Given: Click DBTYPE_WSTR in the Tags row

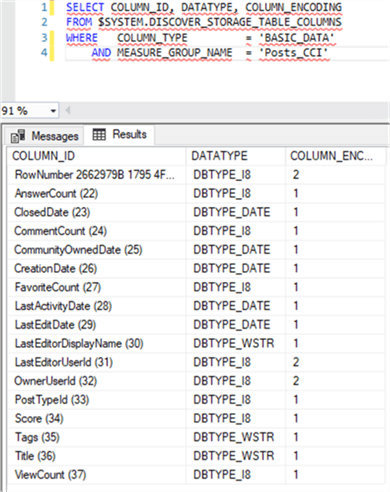Looking at the screenshot, I should 234,437.
